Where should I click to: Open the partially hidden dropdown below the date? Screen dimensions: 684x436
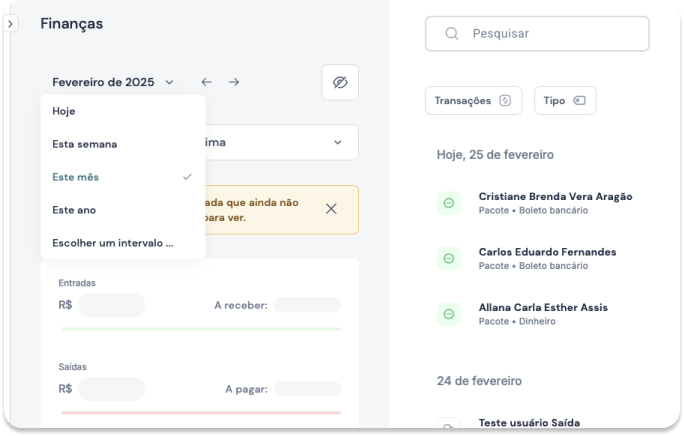click(281, 143)
